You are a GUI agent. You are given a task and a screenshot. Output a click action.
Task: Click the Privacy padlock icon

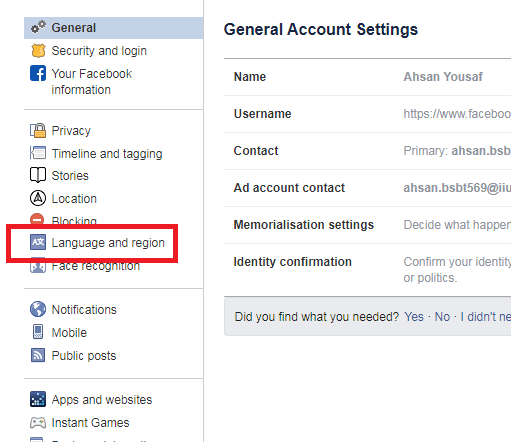click(x=38, y=130)
